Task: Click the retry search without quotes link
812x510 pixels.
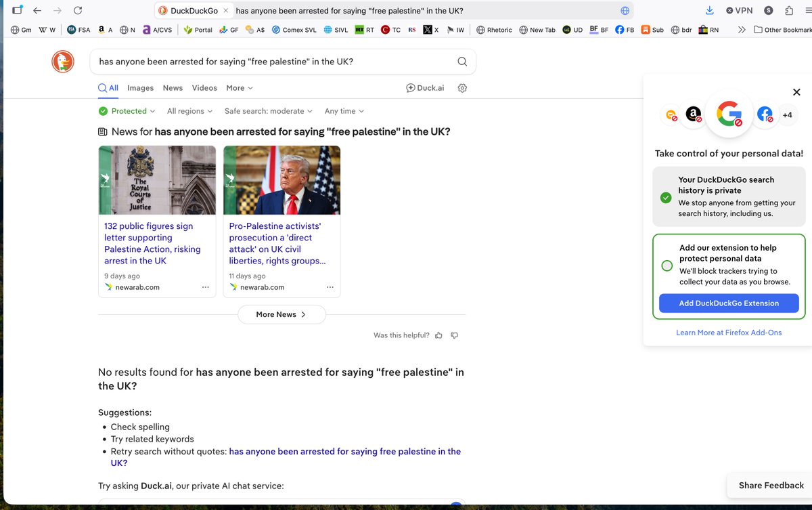Action: point(286,457)
